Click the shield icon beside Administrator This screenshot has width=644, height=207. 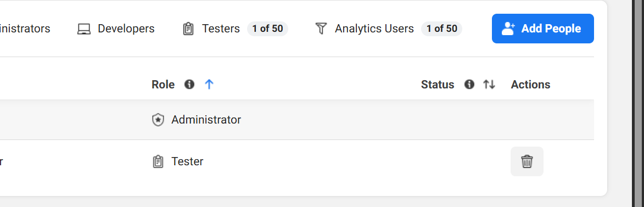pos(158,120)
